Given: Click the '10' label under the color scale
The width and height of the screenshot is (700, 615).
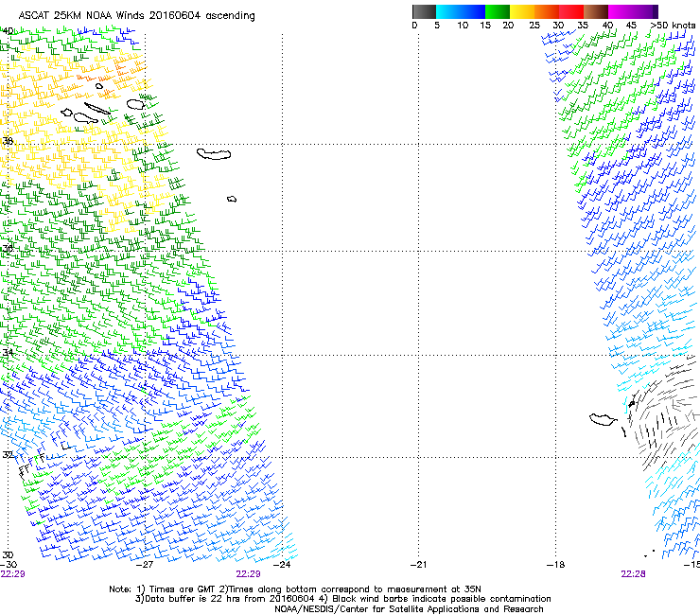Looking at the screenshot, I should [x=463, y=26].
